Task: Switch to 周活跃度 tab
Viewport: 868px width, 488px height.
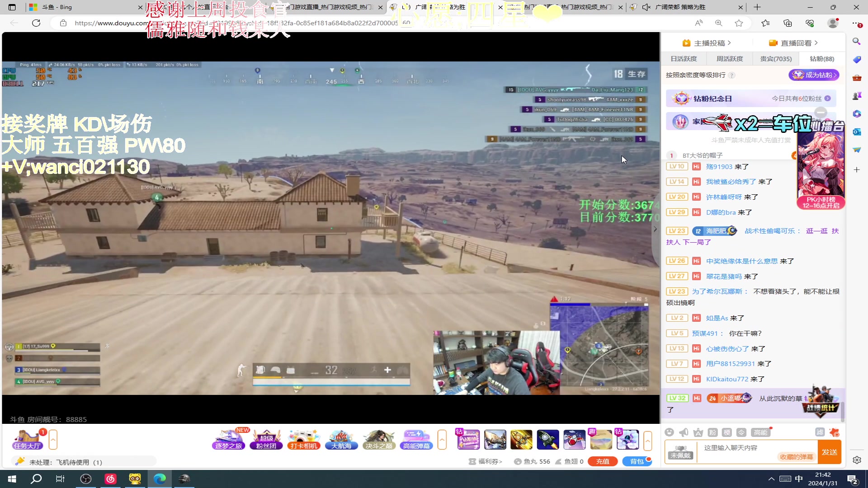Action: [x=730, y=59]
